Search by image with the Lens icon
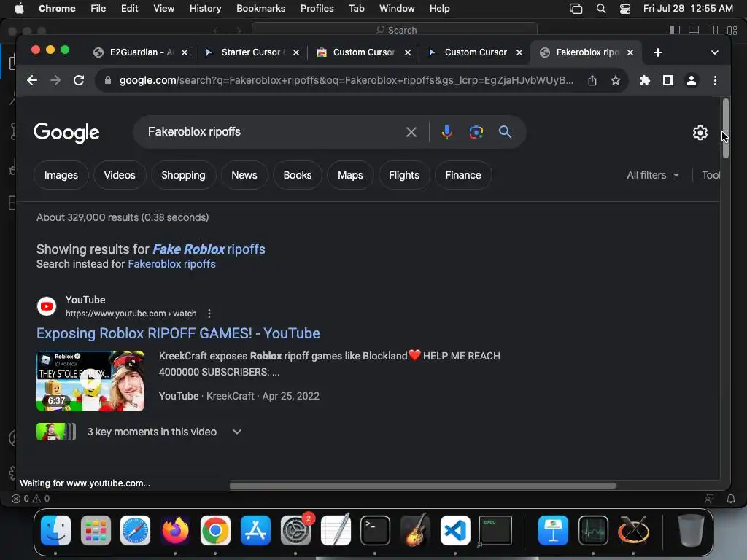 pyautogui.click(x=476, y=132)
